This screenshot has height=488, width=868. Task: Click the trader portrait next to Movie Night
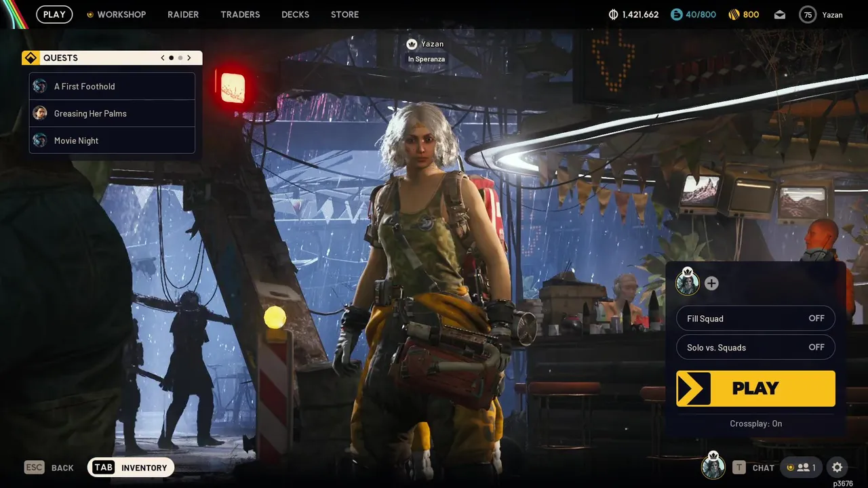coord(40,140)
